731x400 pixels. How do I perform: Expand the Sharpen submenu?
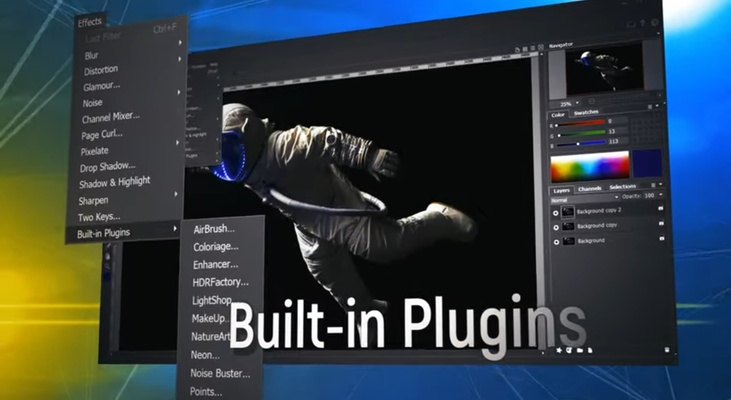[x=130, y=200]
